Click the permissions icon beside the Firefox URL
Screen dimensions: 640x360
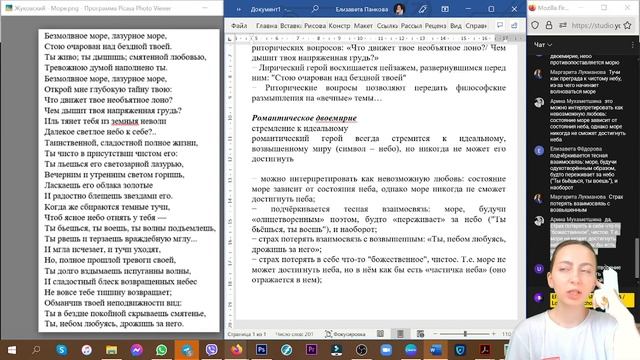pos(563,25)
